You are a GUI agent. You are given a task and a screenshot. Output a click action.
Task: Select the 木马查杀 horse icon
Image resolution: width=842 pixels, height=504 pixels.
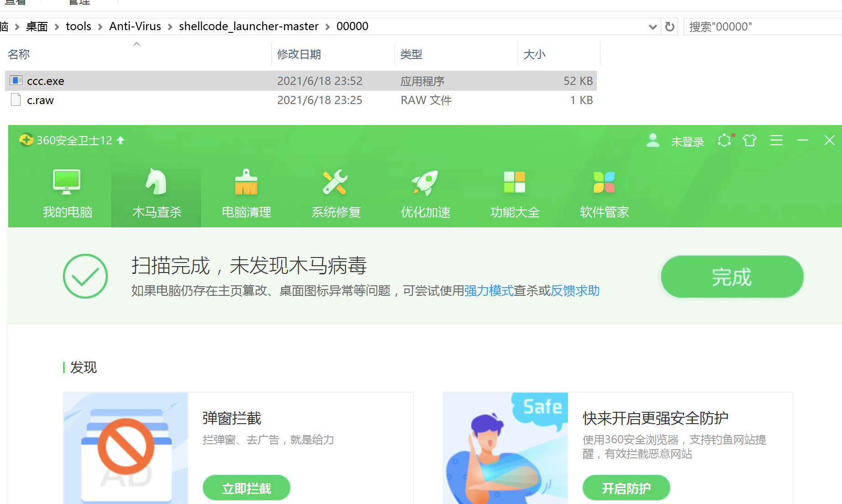pyautogui.click(x=156, y=182)
